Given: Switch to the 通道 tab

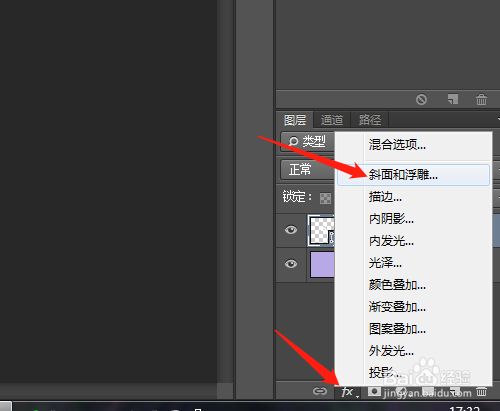Looking at the screenshot, I should click(332, 120).
